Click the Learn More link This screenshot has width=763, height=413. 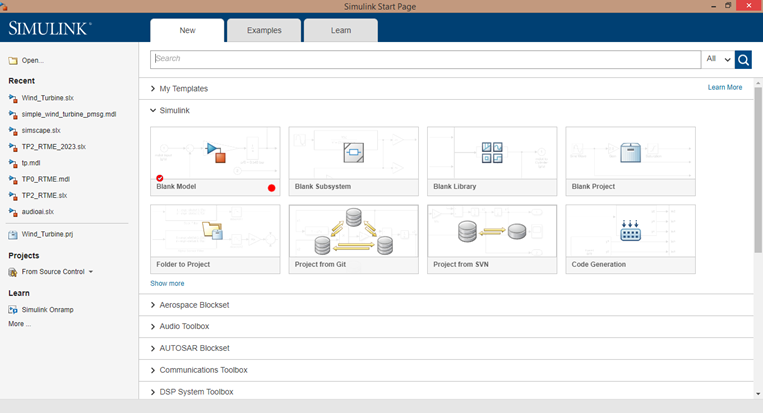click(725, 88)
